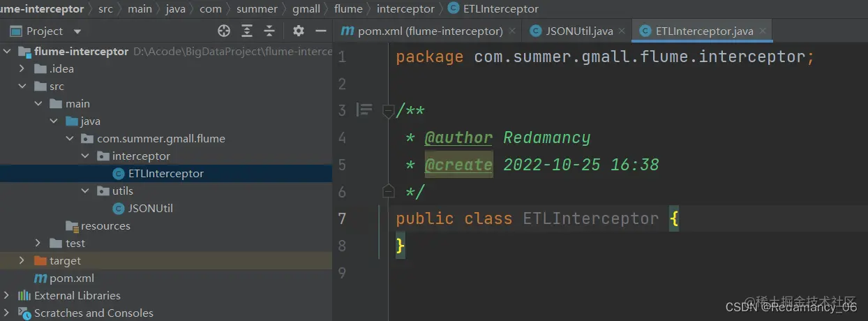868x321 pixels.
Task: Expand the .idea folder
Action: click(x=22, y=68)
